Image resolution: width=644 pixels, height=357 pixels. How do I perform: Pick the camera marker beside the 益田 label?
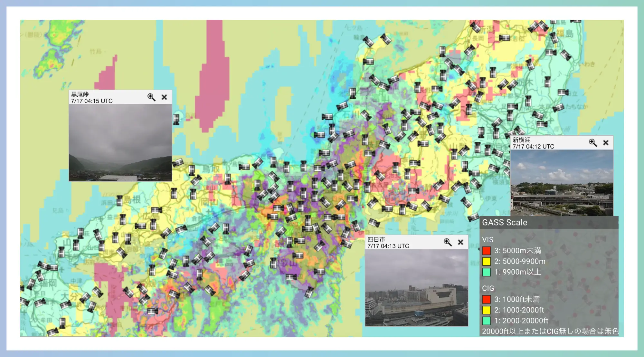(x=123, y=219)
